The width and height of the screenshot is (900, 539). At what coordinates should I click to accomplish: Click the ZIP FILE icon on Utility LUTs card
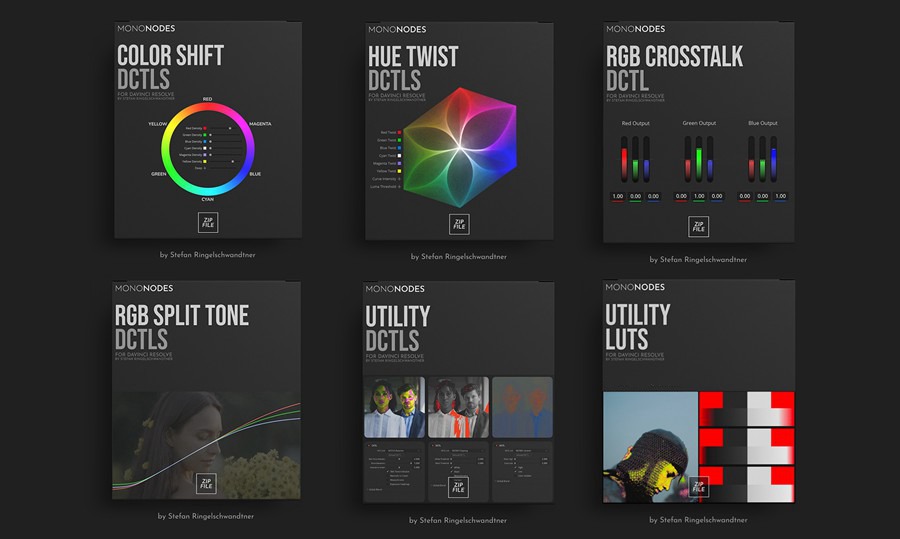tap(699, 487)
